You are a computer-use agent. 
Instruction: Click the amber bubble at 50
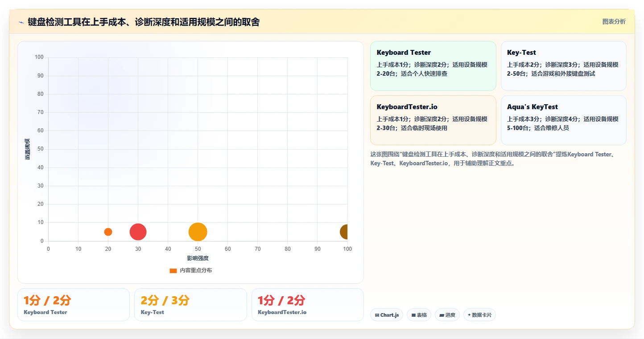(198, 232)
